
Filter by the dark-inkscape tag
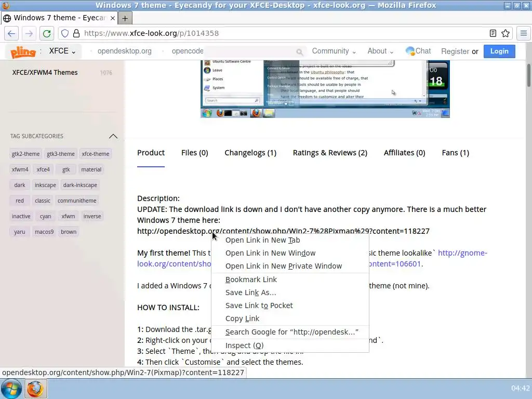80,185
